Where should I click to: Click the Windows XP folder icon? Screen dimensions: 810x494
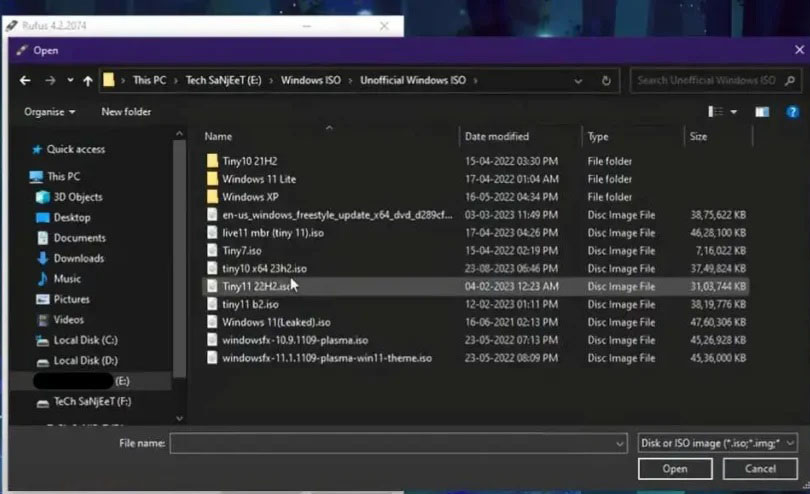pyautogui.click(x=212, y=196)
